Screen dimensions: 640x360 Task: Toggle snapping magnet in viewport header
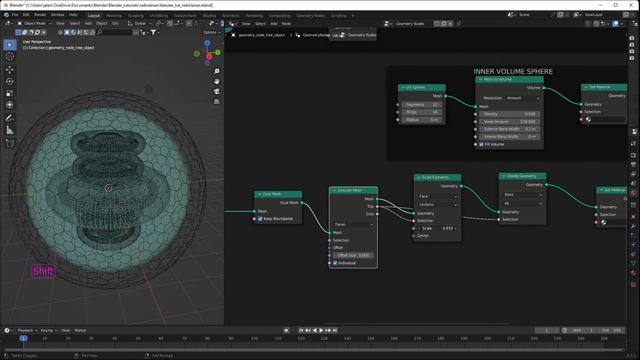click(170, 24)
